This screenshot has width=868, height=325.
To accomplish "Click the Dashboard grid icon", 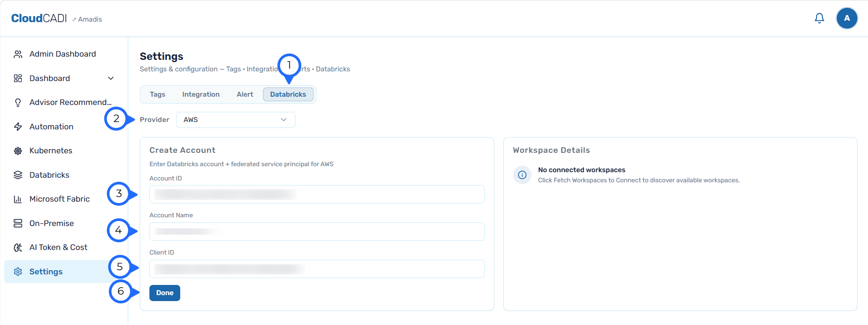I will (x=18, y=78).
